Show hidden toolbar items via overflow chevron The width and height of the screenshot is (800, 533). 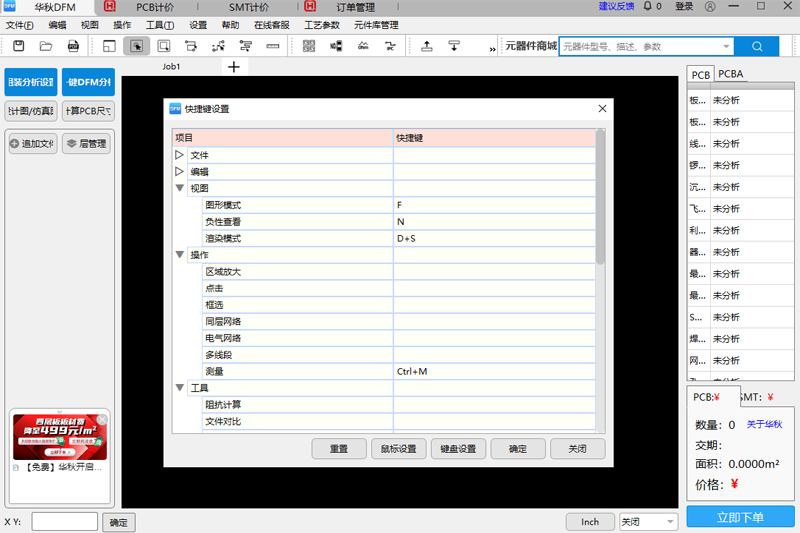[492, 47]
